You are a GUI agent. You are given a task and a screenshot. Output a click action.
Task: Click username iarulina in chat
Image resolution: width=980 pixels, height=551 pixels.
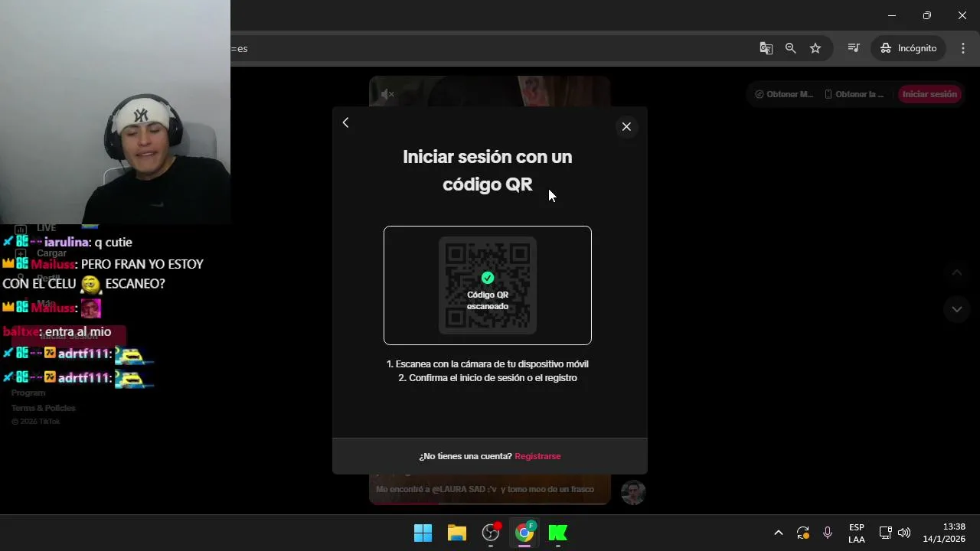[67, 243]
